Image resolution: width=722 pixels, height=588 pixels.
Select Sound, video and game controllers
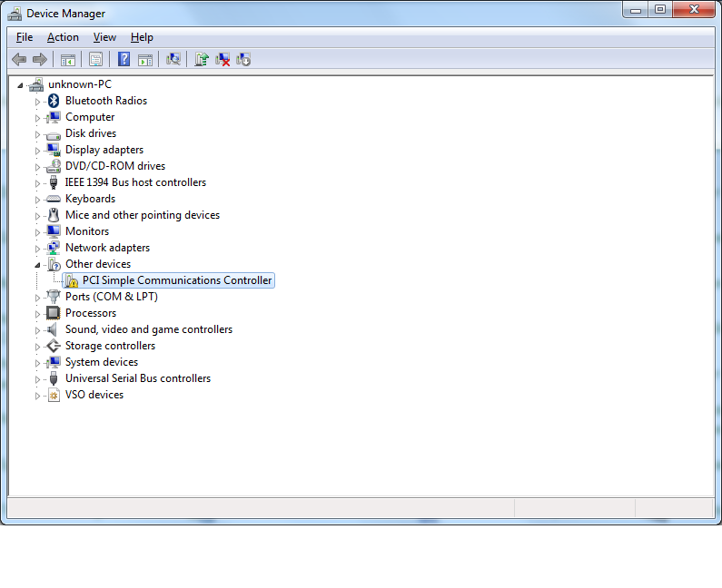149,329
